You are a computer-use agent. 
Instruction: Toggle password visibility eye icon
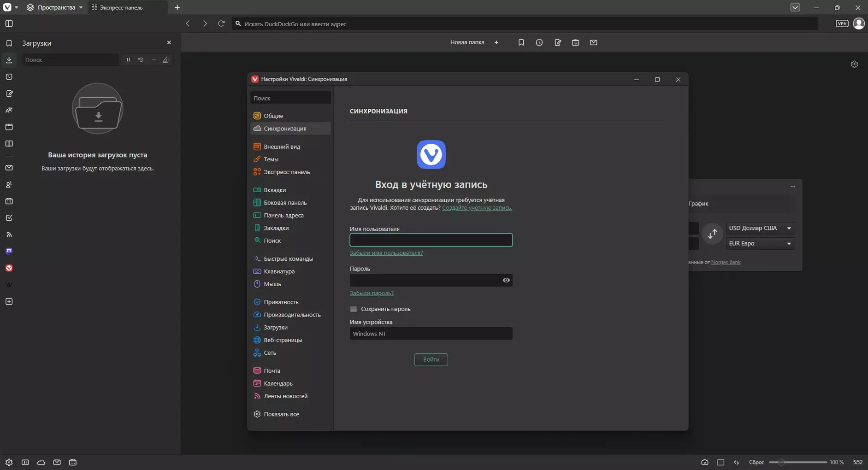coord(506,280)
